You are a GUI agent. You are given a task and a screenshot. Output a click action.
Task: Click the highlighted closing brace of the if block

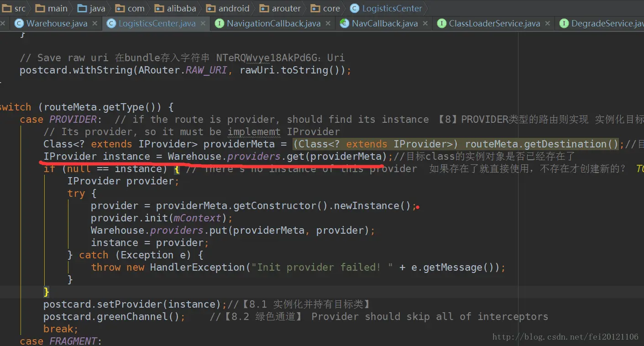[46, 291]
